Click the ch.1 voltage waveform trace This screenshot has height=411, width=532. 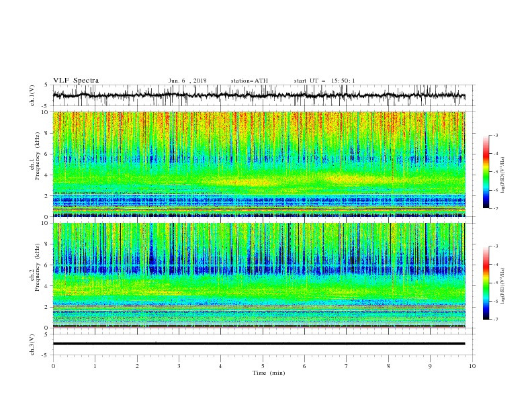259,95
